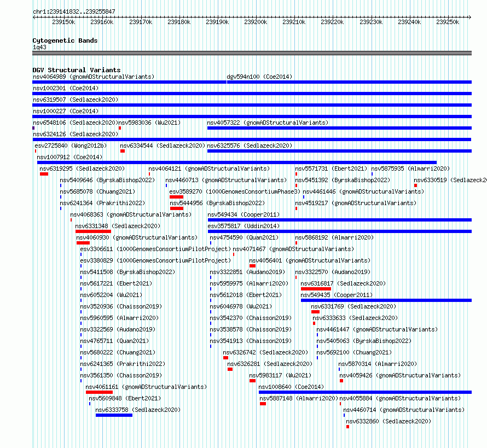487x448 pixels.
Task: Click the red bar under esv3589270
Action: [176, 197]
